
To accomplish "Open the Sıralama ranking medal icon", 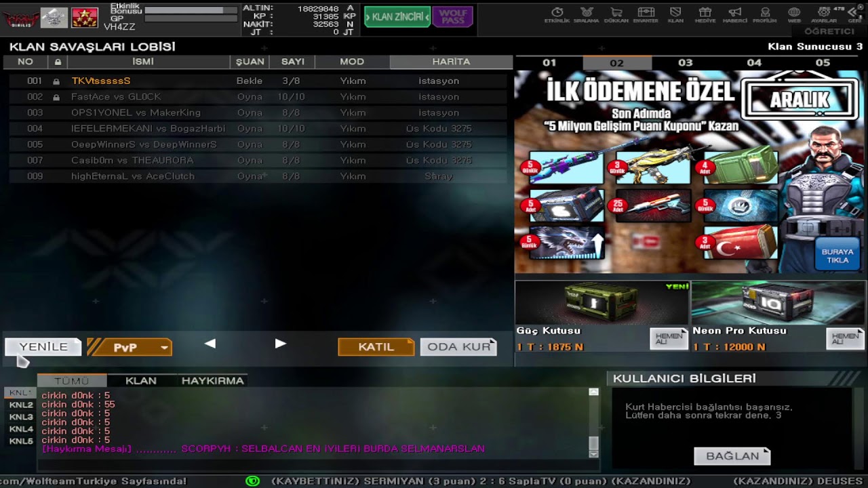I will pos(587,13).
